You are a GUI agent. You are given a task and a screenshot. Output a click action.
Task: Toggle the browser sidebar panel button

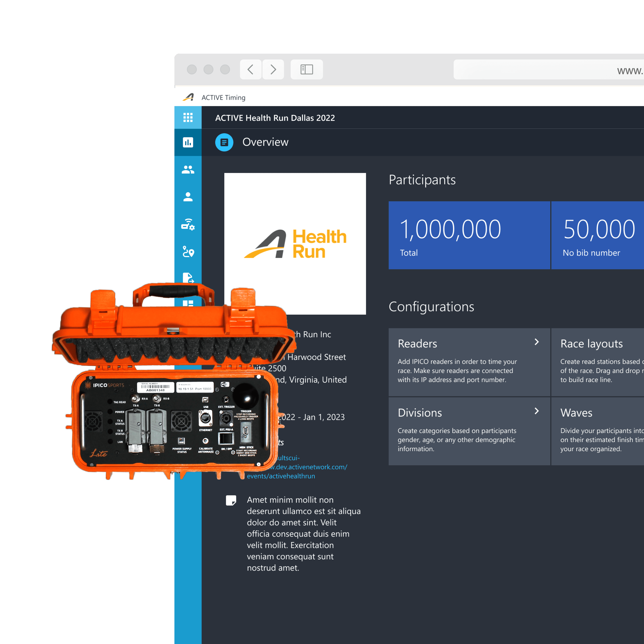306,69
